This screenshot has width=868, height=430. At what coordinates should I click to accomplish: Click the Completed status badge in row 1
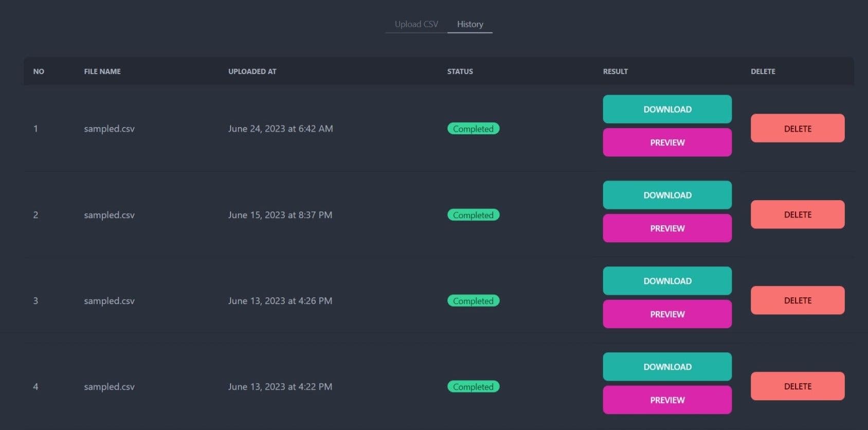click(473, 129)
